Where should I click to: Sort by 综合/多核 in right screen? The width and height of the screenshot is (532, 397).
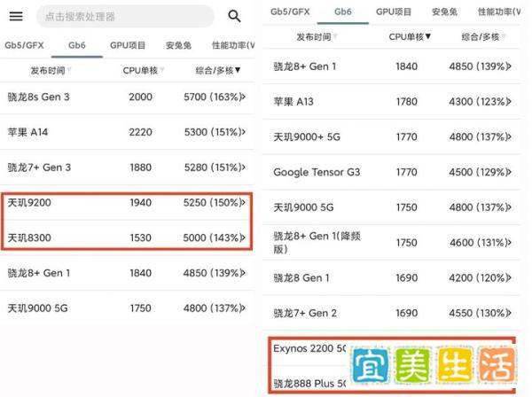coord(483,36)
